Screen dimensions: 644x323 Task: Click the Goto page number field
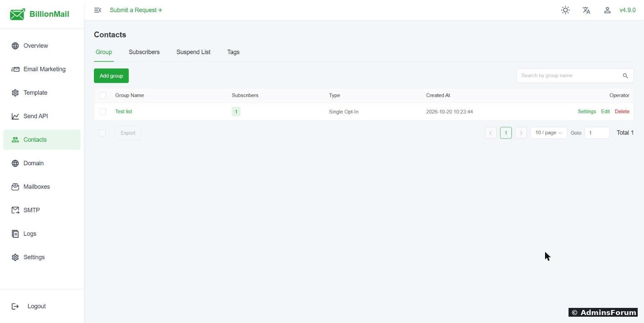click(x=597, y=133)
